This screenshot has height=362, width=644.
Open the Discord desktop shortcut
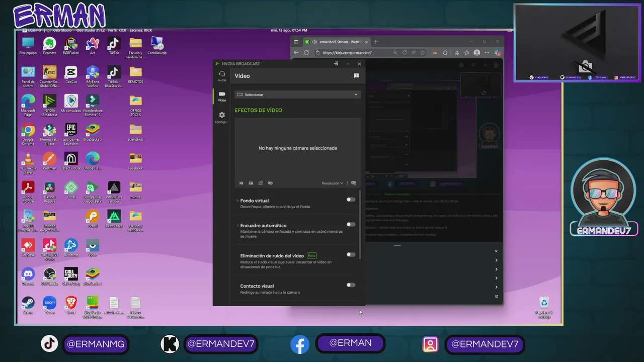pos(28,277)
